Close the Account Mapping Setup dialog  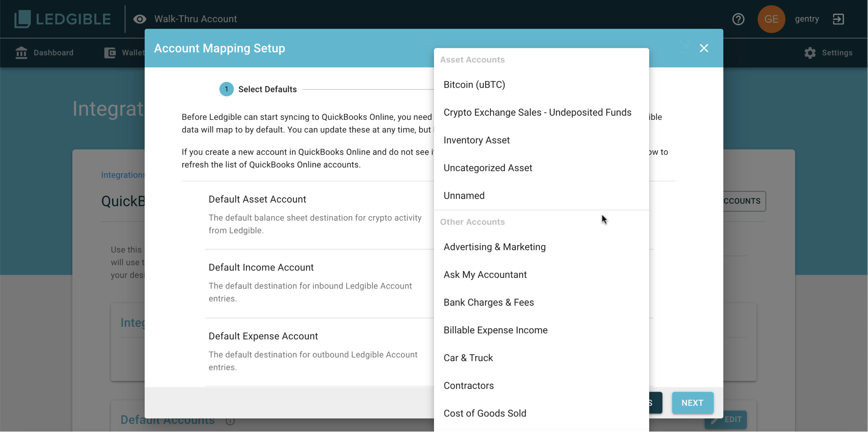[x=704, y=48]
